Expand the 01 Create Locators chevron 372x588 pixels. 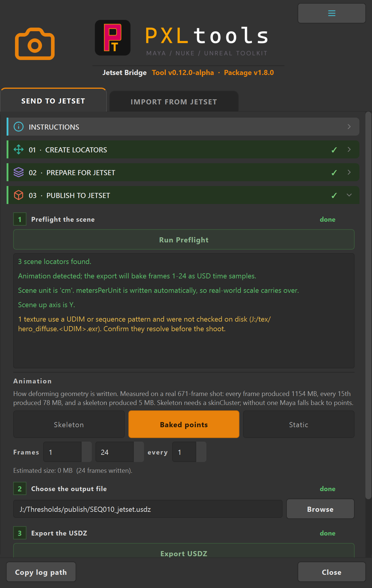[349, 149]
